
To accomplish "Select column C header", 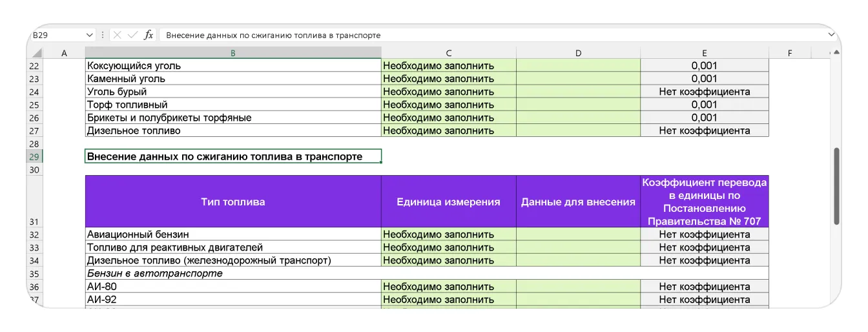I will coord(449,53).
